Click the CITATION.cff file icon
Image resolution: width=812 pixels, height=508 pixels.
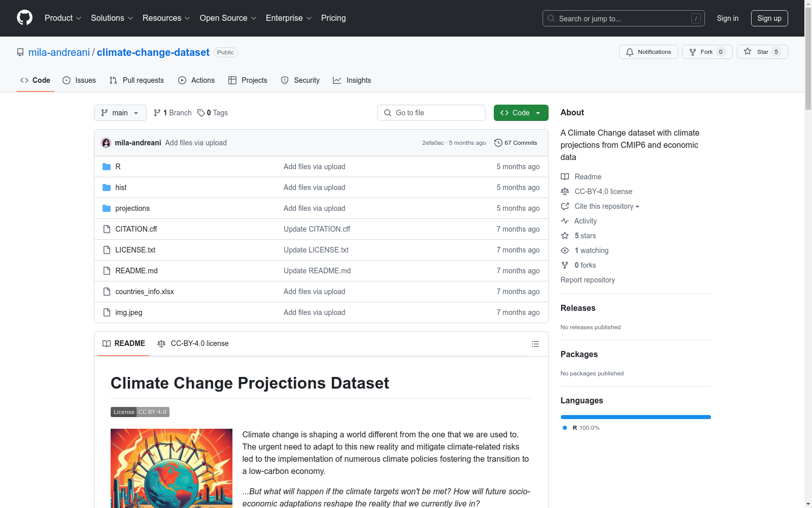[107, 229]
